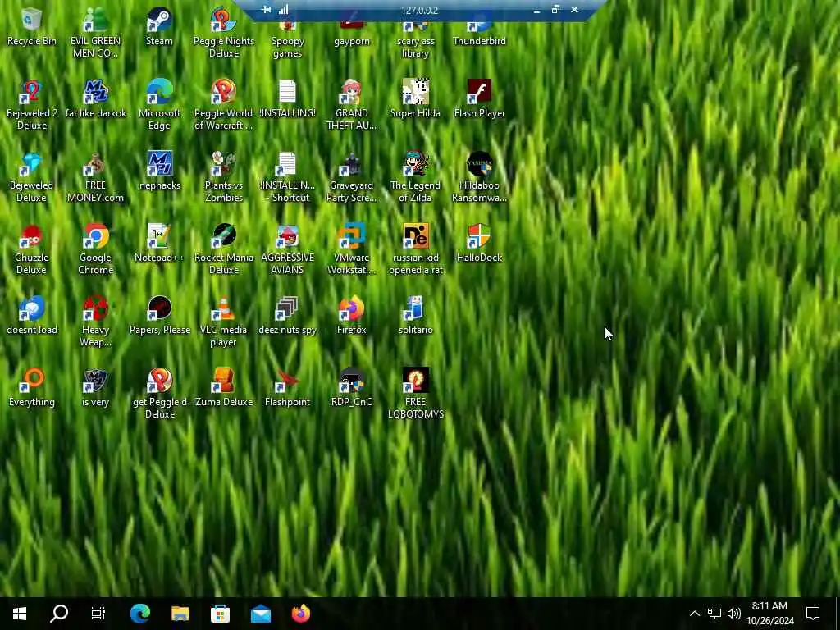
Task: Select the Flashpoint shortcut
Action: coord(287,388)
